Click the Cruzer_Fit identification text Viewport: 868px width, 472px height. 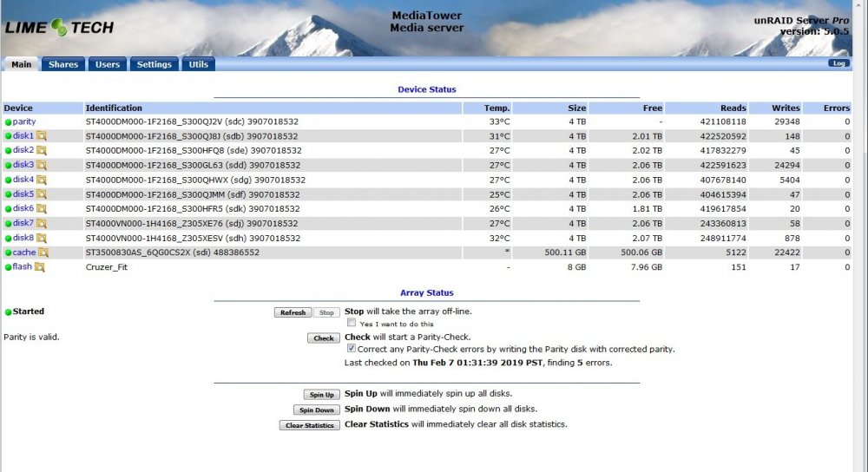pos(106,267)
